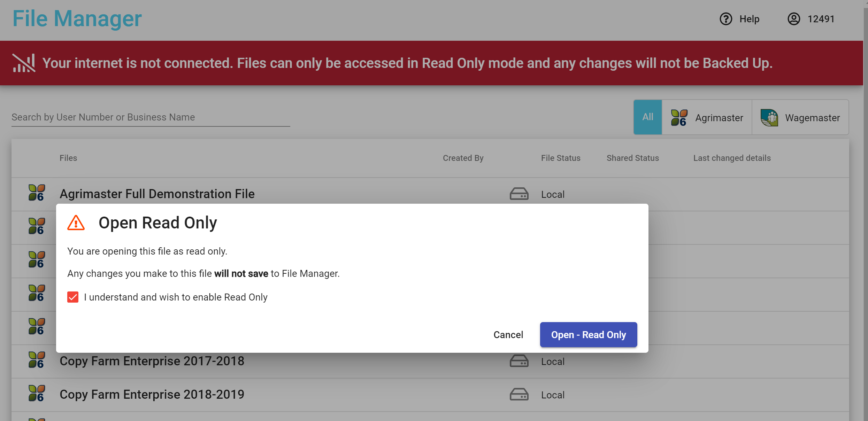Click the File Status column header
868x421 pixels.
click(561, 158)
